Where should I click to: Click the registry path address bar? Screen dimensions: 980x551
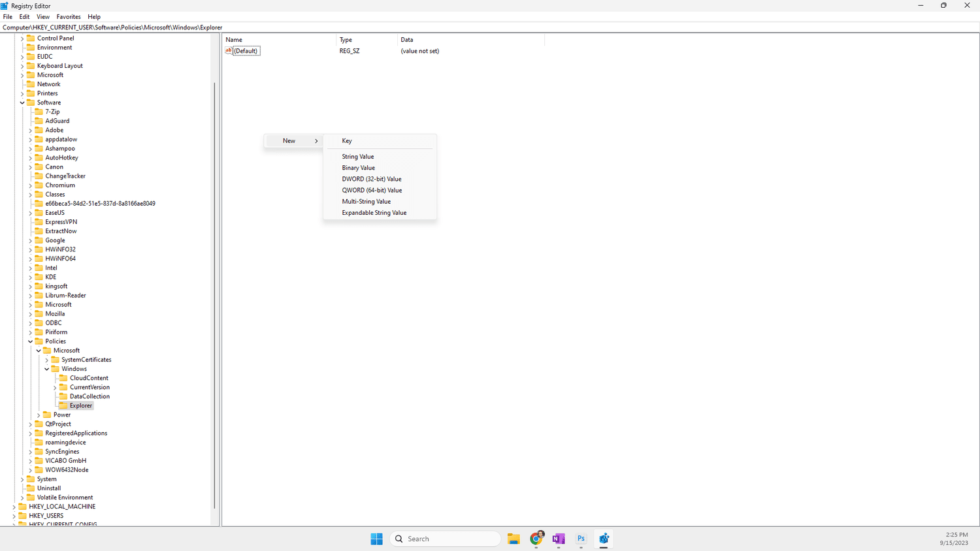392,27
